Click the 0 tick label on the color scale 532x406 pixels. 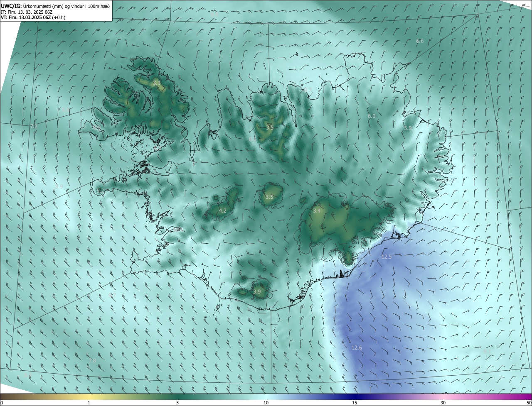[x=2, y=403]
